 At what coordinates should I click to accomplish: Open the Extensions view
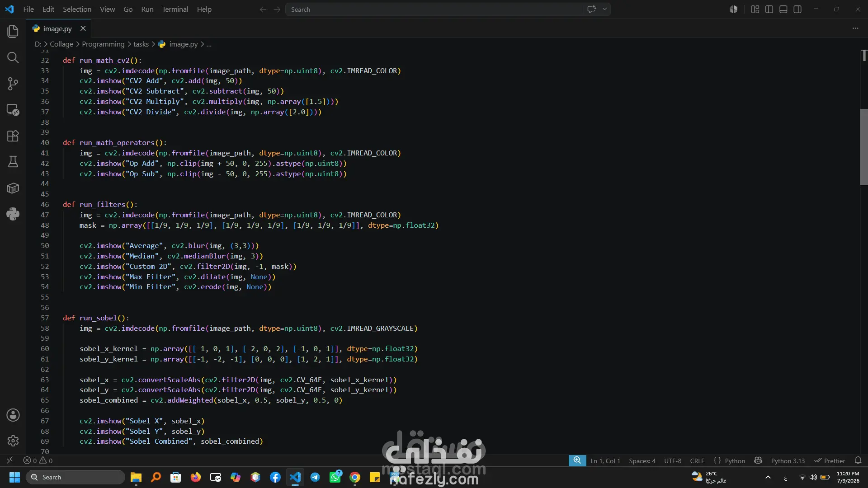point(13,136)
